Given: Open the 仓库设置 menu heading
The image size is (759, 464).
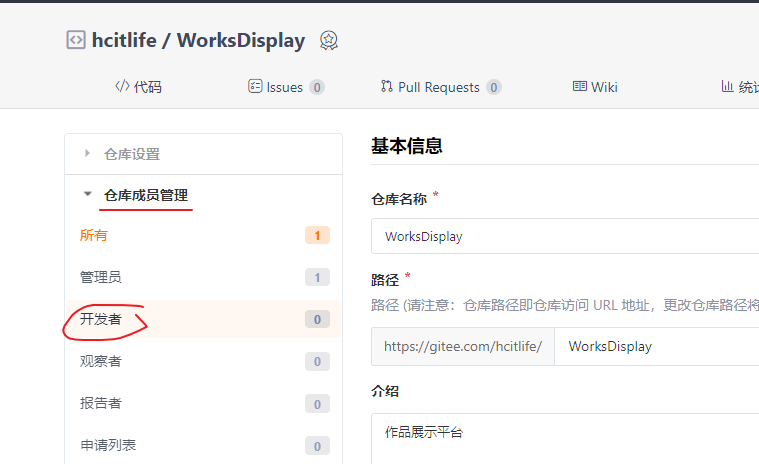Looking at the screenshot, I should point(132,154).
